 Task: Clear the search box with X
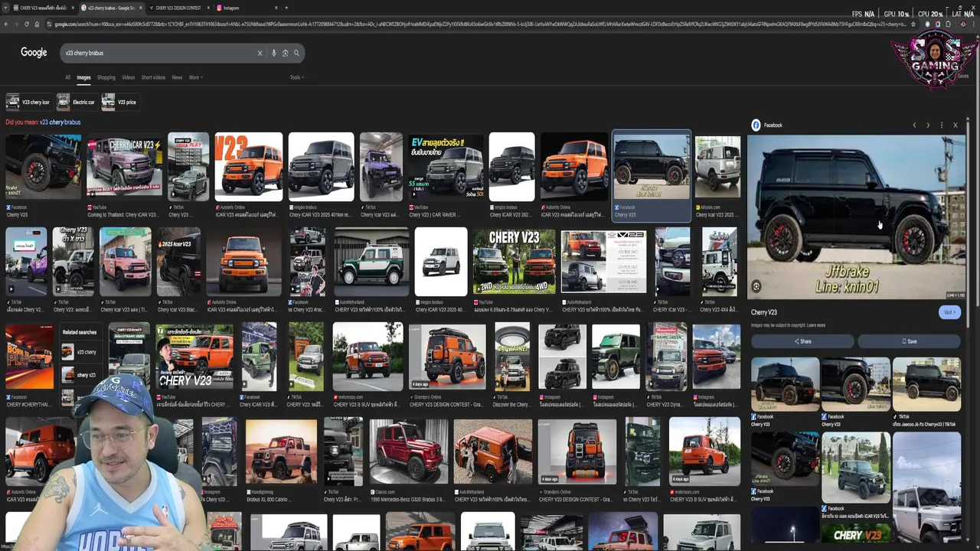(260, 53)
